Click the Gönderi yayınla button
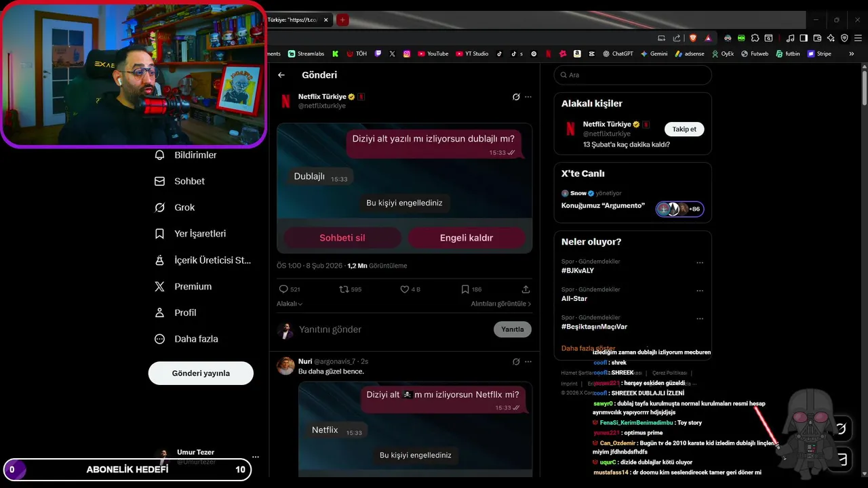The height and width of the screenshot is (488, 868). tap(201, 373)
